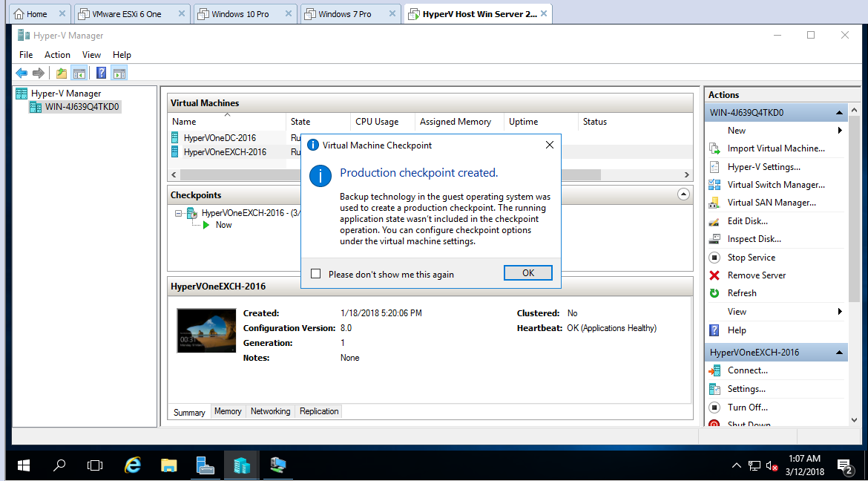Click the HyperVOneEXCH-2016 VM thumbnail preview
868x481 pixels.
pos(206,331)
